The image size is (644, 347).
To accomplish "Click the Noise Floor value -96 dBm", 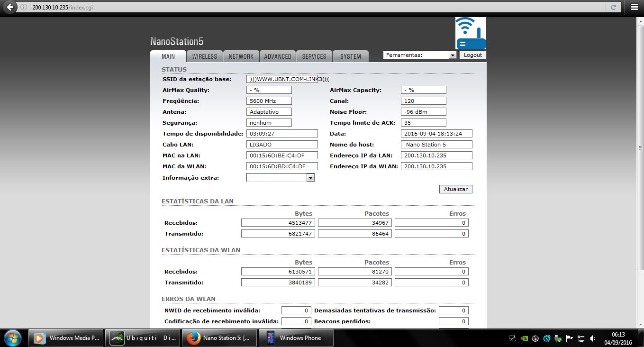I will click(424, 112).
